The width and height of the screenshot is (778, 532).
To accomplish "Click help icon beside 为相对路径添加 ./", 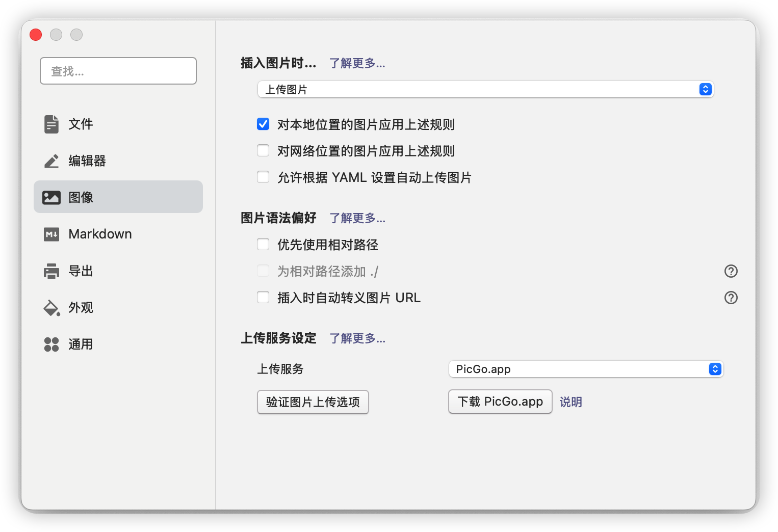I will click(731, 271).
